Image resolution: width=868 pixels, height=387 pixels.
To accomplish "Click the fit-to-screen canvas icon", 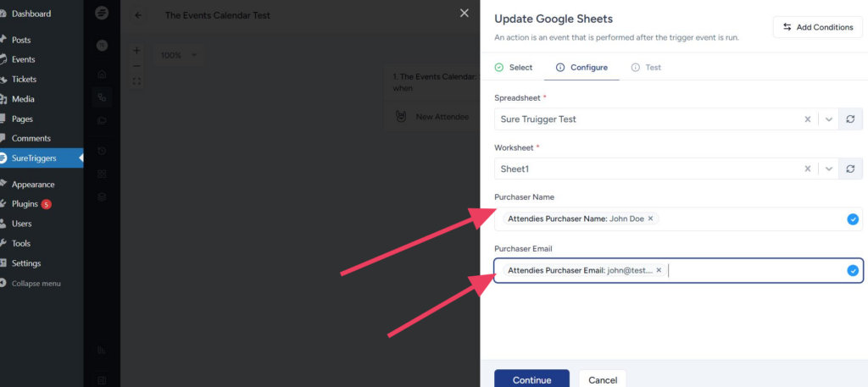I will [x=136, y=81].
